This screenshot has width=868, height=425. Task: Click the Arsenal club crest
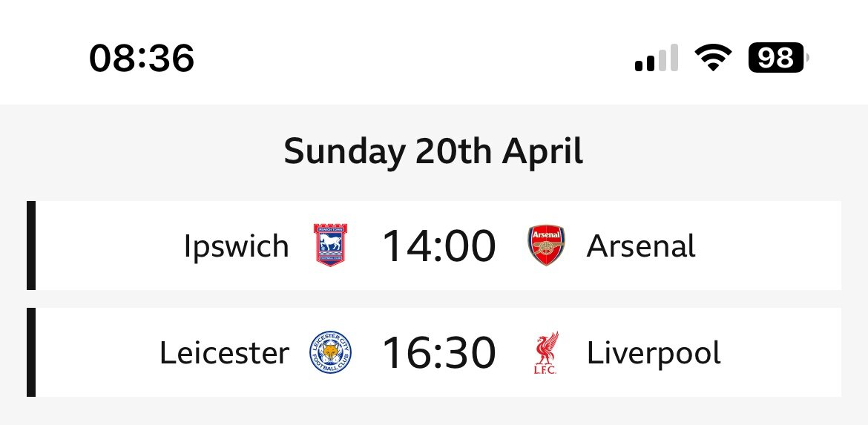pos(546,246)
